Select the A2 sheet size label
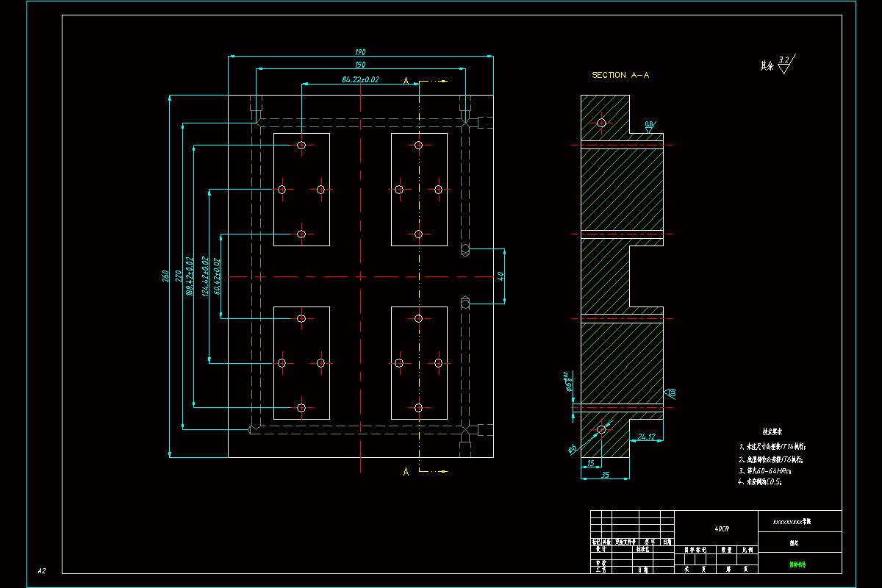The width and height of the screenshot is (882, 588). 42,570
